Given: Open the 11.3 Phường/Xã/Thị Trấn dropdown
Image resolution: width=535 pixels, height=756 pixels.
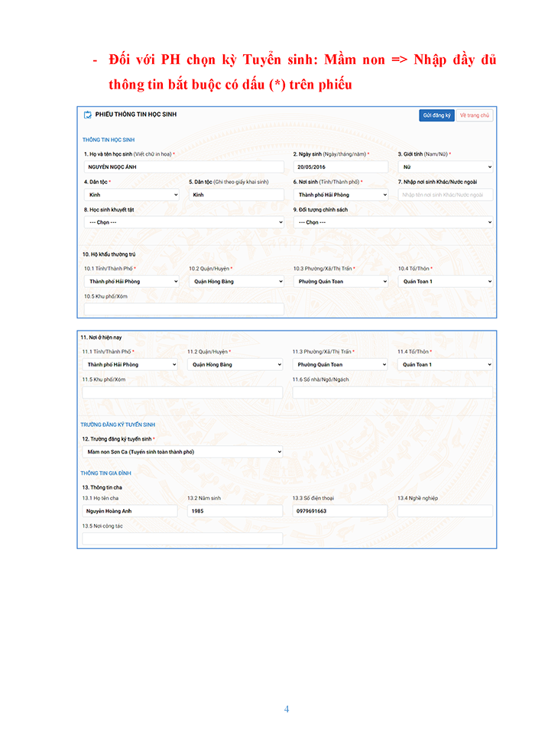Looking at the screenshot, I should [x=340, y=364].
